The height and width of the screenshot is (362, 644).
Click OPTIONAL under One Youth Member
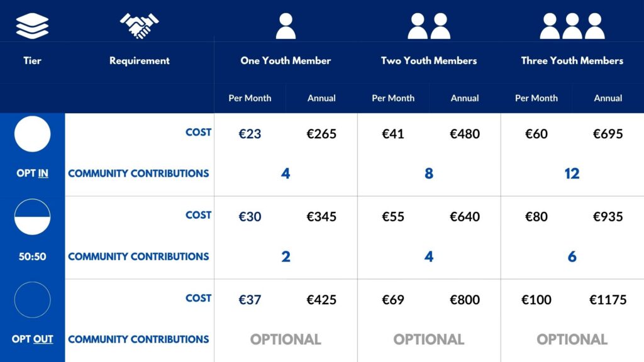(x=286, y=339)
